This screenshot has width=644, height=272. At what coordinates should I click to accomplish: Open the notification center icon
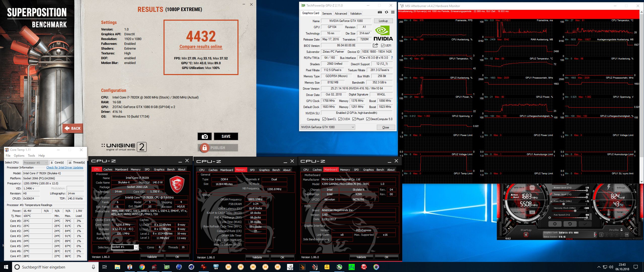635,267
